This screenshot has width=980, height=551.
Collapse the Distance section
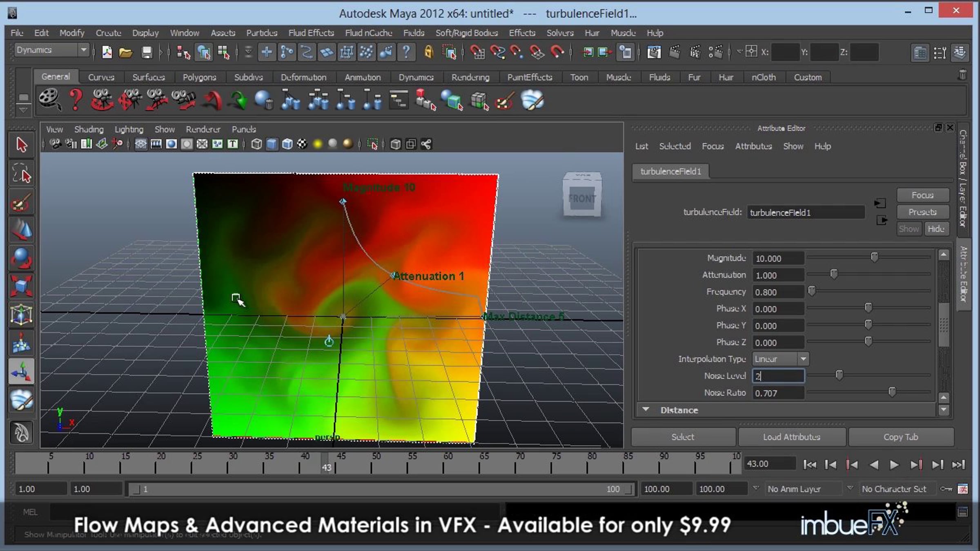pos(646,409)
